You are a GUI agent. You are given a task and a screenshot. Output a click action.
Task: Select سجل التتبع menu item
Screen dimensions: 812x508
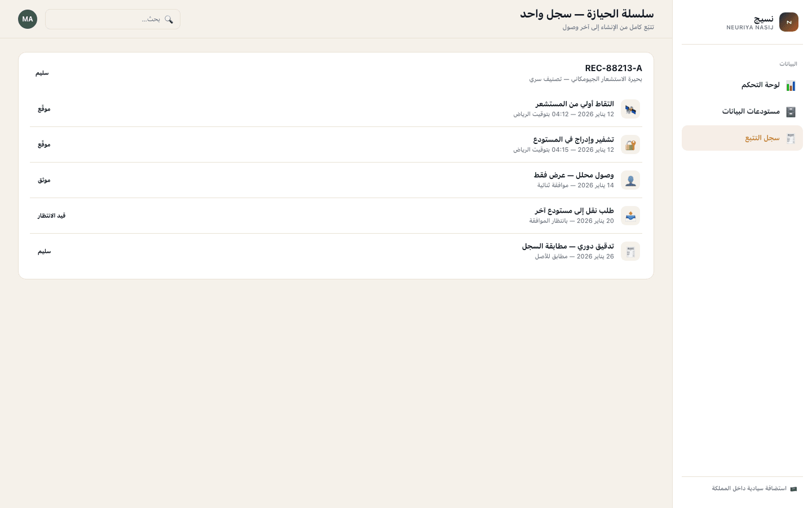tap(742, 138)
